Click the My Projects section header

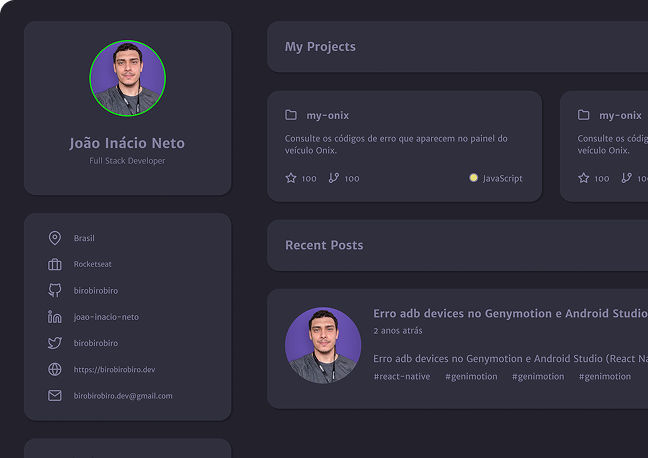coord(320,47)
